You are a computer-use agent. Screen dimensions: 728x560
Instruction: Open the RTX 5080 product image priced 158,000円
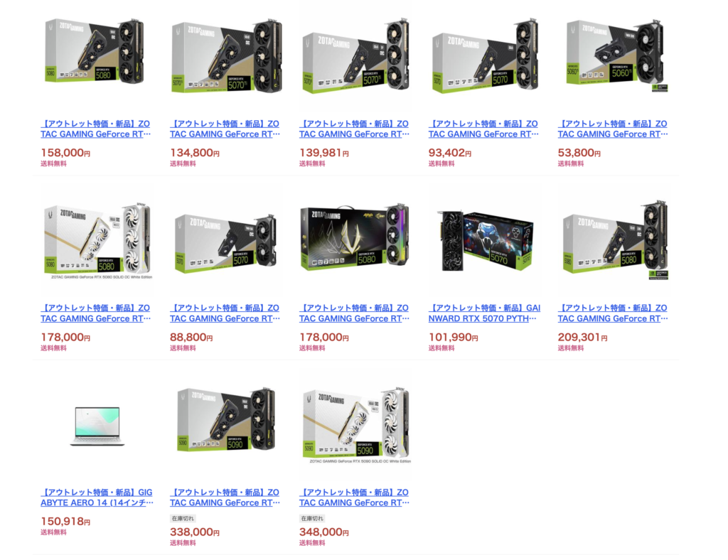(x=96, y=55)
